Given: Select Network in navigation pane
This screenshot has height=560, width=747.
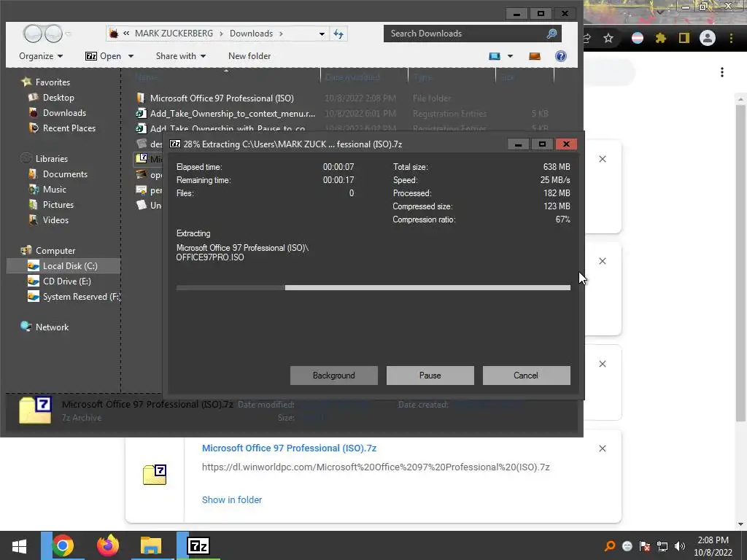Looking at the screenshot, I should [x=52, y=327].
